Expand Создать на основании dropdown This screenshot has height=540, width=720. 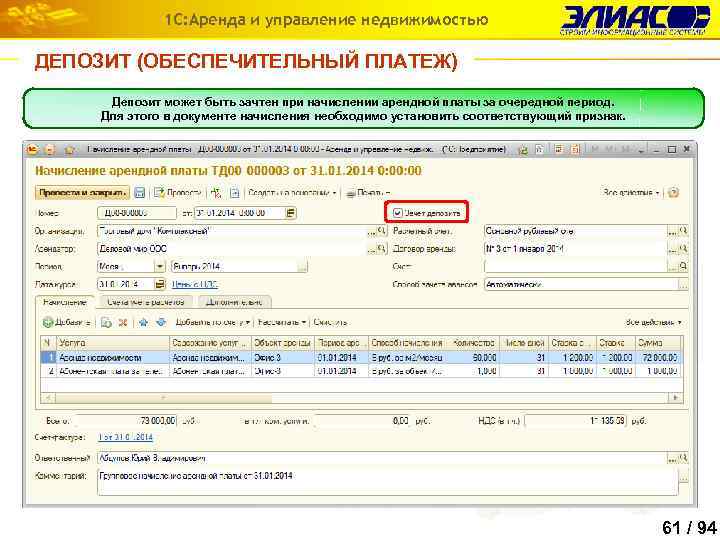(x=292, y=193)
